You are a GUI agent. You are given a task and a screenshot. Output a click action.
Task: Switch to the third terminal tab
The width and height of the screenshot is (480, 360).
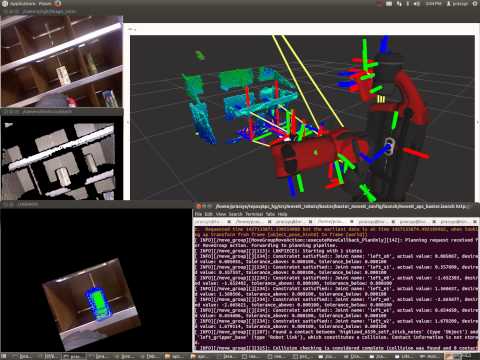tap(289, 221)
